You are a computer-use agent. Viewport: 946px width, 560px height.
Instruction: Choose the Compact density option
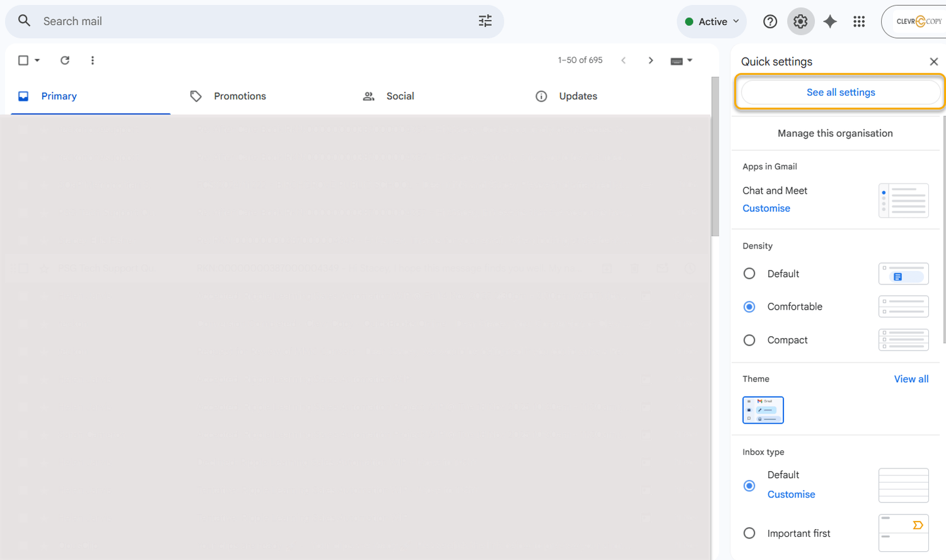pos(749,340)
